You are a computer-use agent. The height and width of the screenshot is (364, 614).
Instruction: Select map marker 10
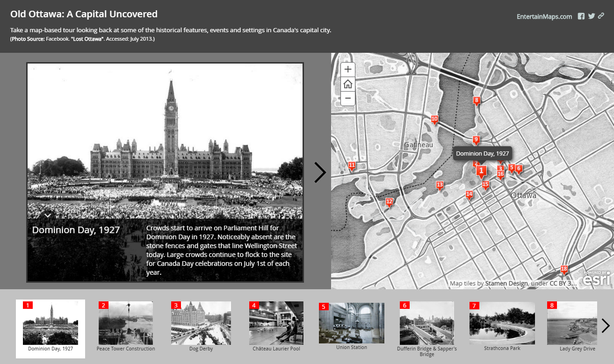click(434, 120)
